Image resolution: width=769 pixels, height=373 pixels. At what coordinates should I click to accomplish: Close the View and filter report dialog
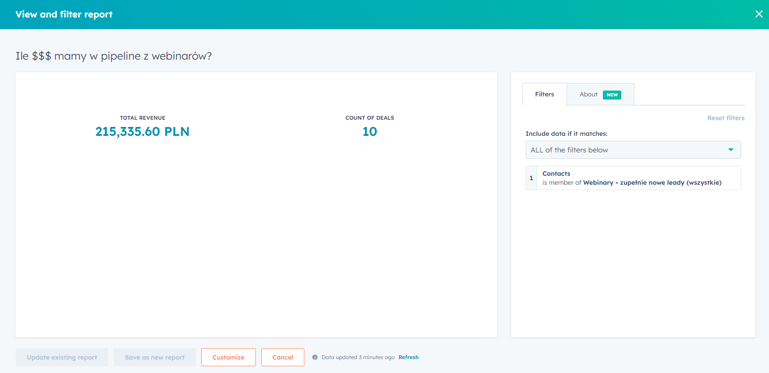(759, 14)
